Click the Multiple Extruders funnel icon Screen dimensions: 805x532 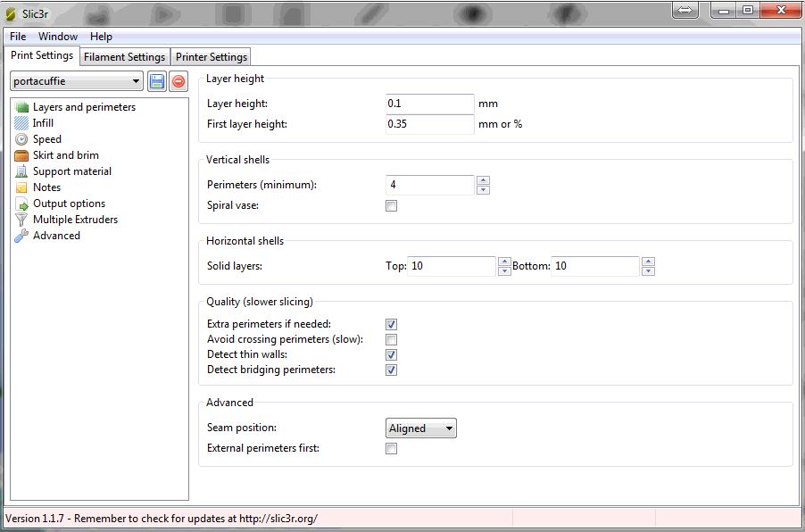(x=21, y=220)
